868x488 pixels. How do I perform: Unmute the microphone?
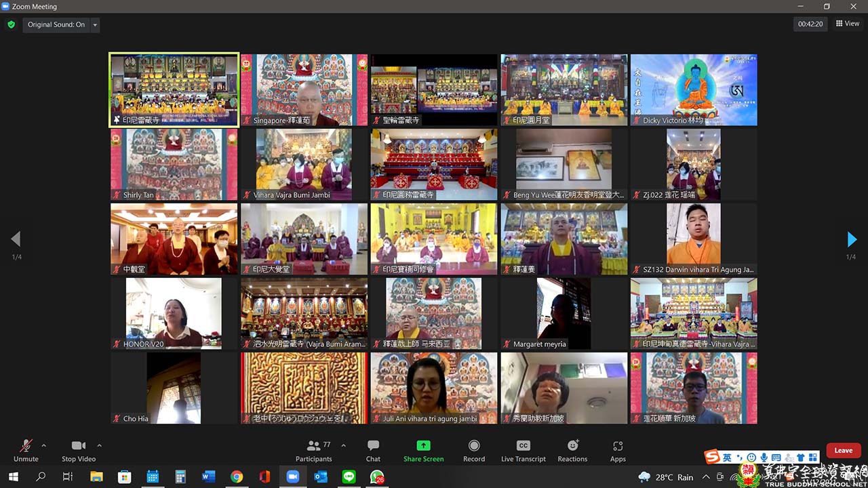[26, 450]
